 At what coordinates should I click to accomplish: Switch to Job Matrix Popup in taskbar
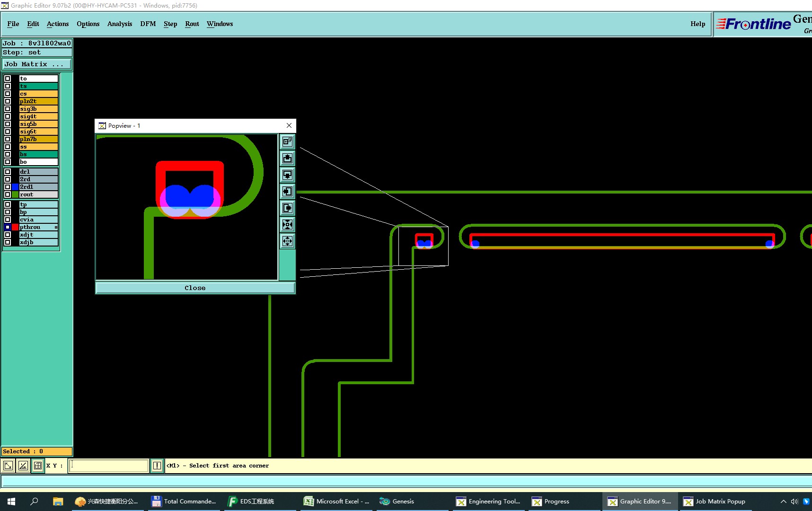[x=715, y=502]
